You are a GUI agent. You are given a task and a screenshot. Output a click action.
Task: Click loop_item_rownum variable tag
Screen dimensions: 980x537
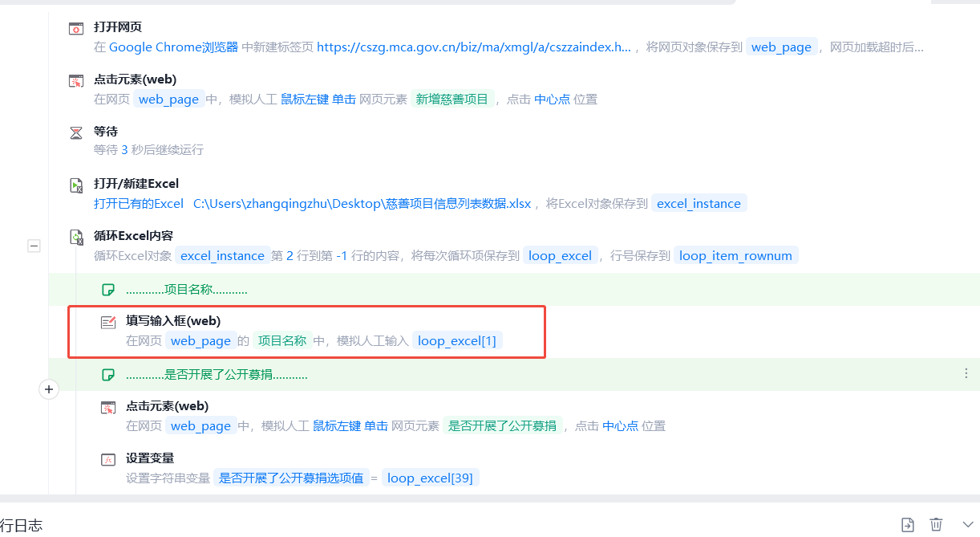(x=735, y=256)
